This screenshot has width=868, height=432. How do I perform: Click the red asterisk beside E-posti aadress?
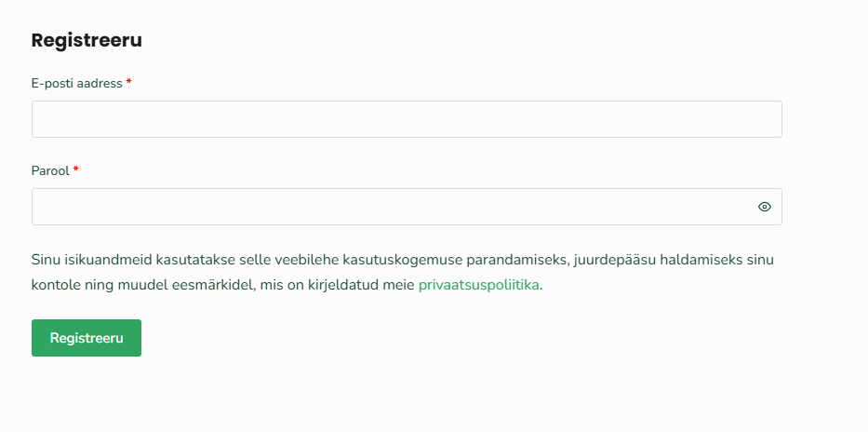pos(129,83)
